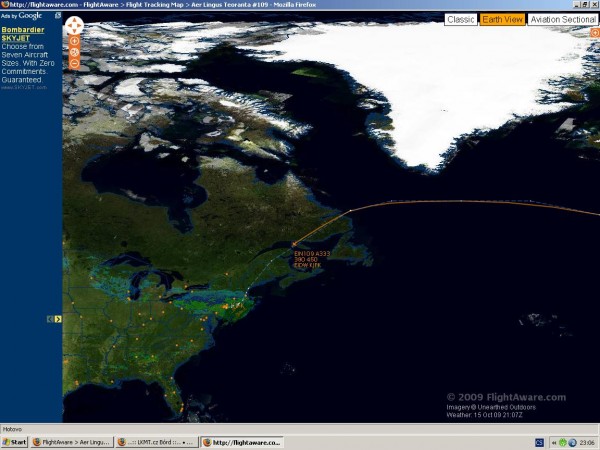Click the middle icon between zoom buttons
Screen dimensions: 600x450
pyautogui.click(x=74, y=52)
